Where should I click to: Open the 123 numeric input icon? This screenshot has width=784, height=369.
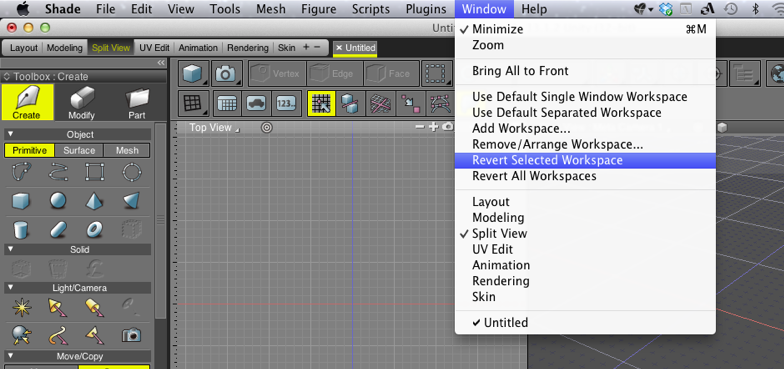[x=286, y=104]
